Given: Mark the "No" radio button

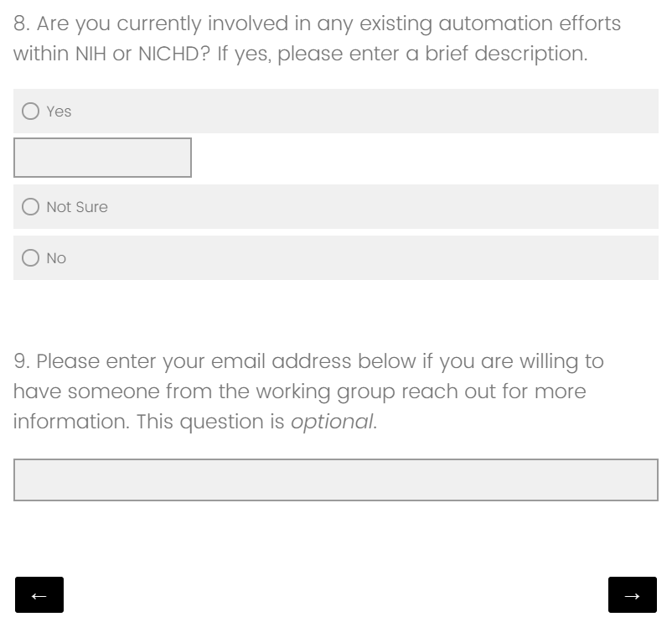Looking at the screenshot, I should (x=31, y=258).
